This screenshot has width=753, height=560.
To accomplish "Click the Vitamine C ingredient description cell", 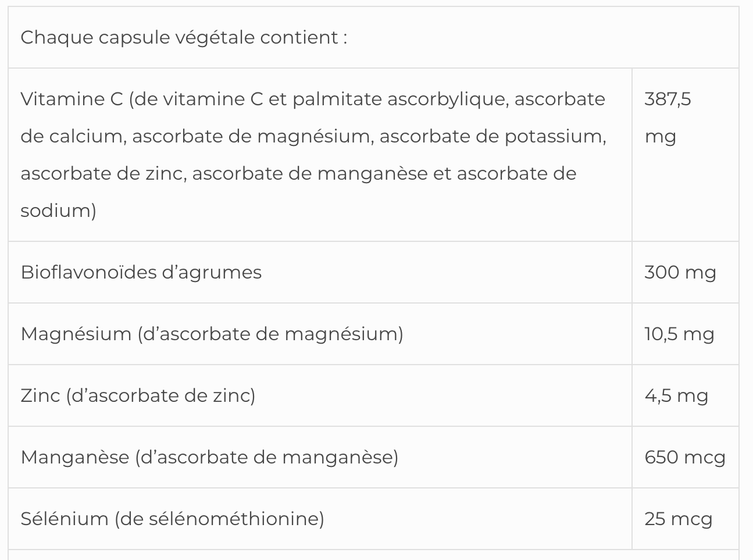I will pyautogui.click(x=313, y=154).
